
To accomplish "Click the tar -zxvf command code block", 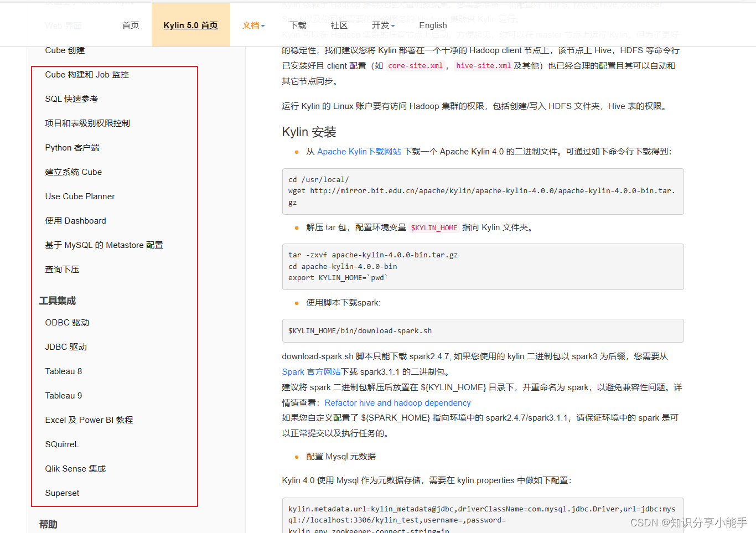I will pyautogui.click(x=483, y=267).
